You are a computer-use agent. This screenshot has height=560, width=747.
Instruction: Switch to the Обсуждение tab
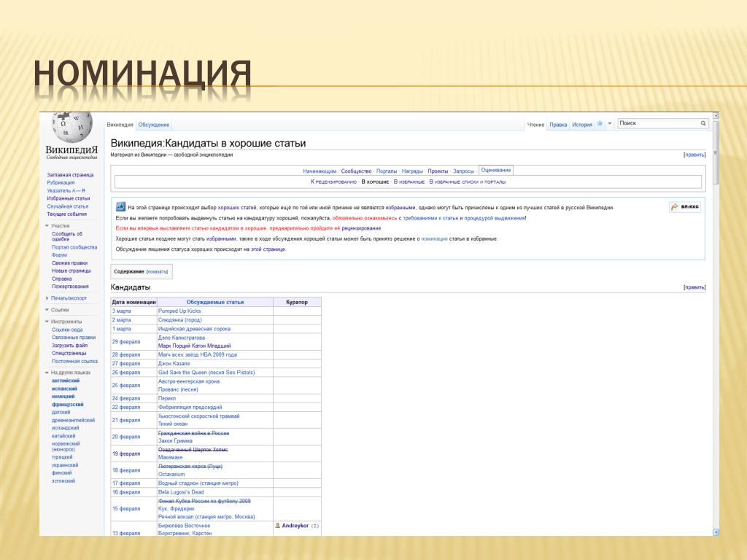tap(154, 125)
